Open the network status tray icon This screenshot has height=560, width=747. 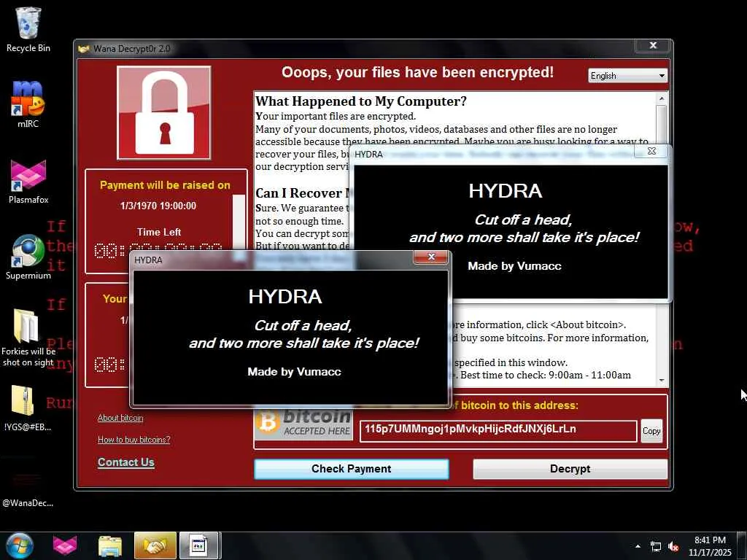pos(656,547)
